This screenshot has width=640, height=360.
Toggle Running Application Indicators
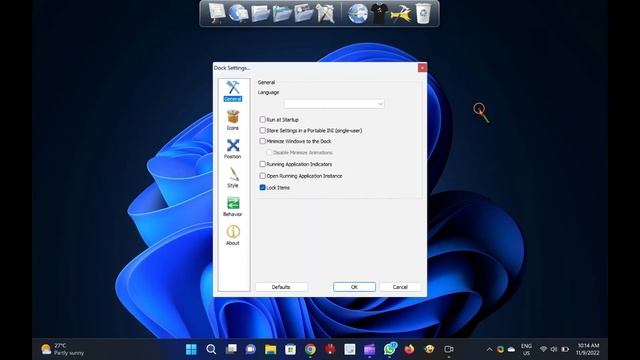pos(262,164)
